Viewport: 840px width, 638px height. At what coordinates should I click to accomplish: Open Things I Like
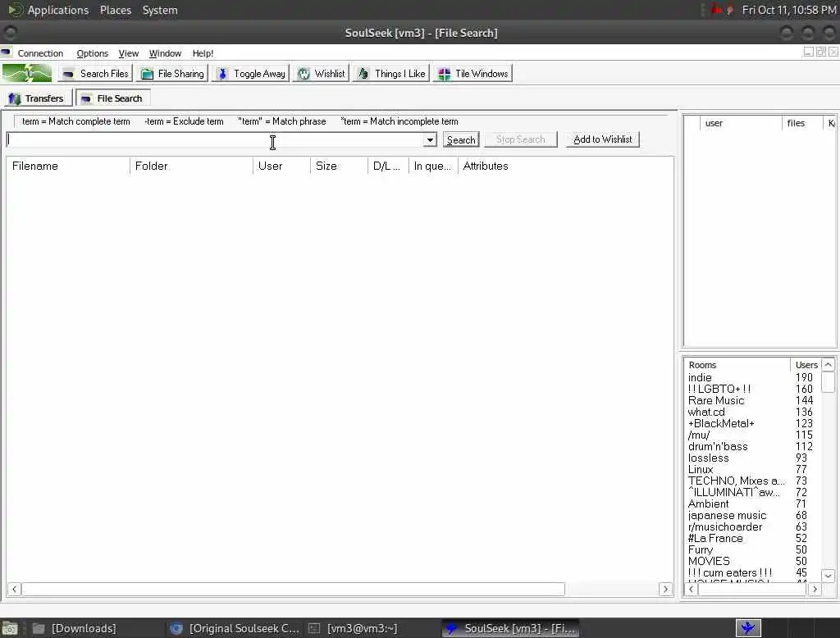click(x=391, y=73)
